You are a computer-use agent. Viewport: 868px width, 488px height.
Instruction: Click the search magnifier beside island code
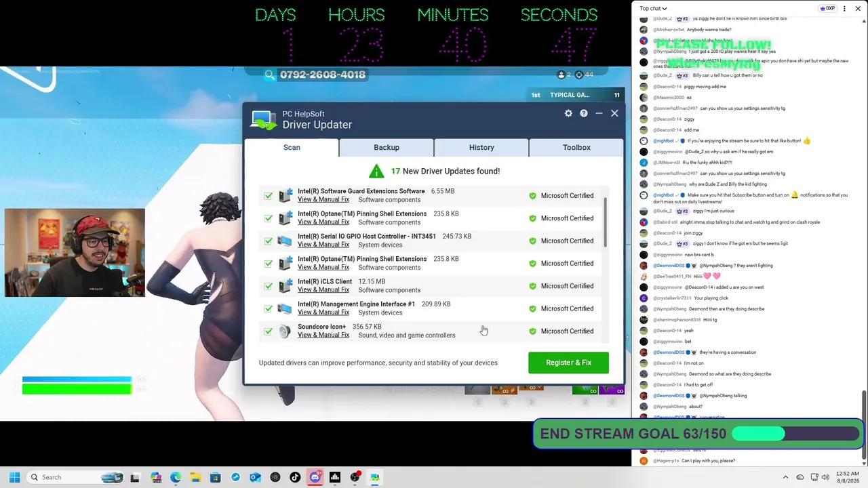(270, 75)
